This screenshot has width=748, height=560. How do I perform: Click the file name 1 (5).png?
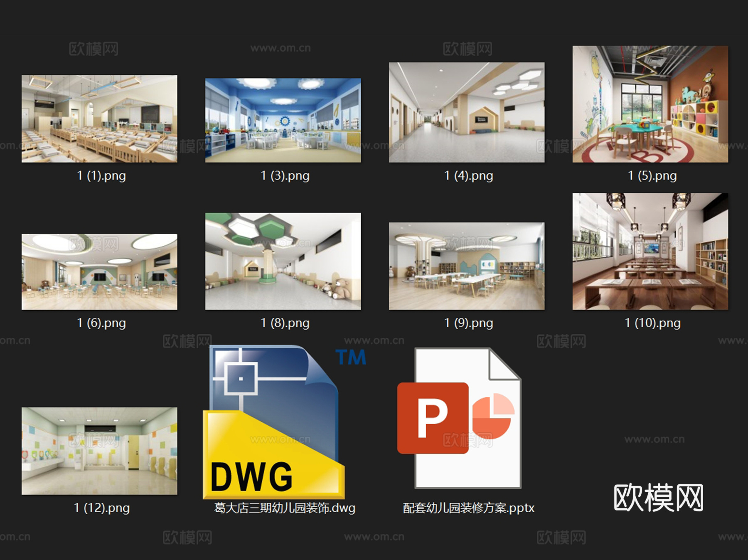652,175
